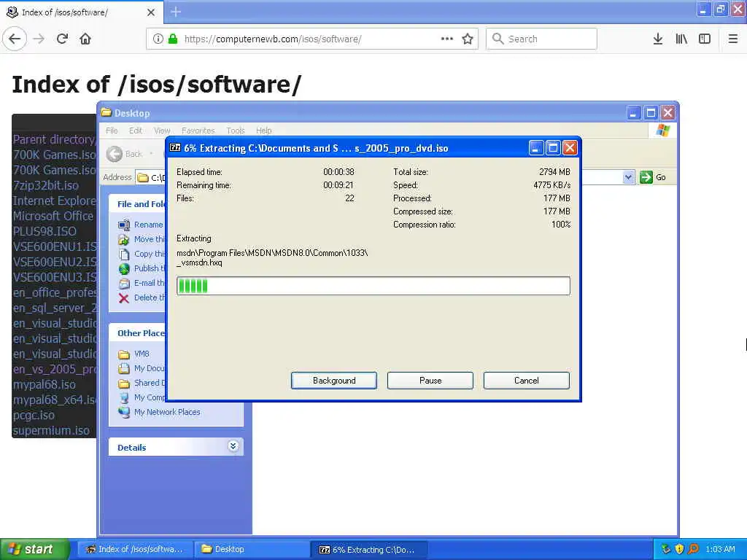Screen dimensions: 747x560
Task: Click Publish this file globe icon
Action: [x=124, y=269]
